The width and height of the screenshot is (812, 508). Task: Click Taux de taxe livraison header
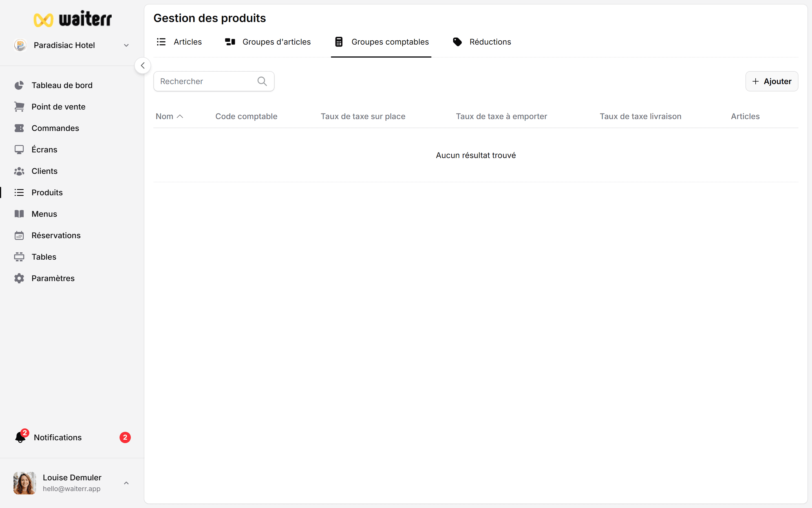click(641, 117)
